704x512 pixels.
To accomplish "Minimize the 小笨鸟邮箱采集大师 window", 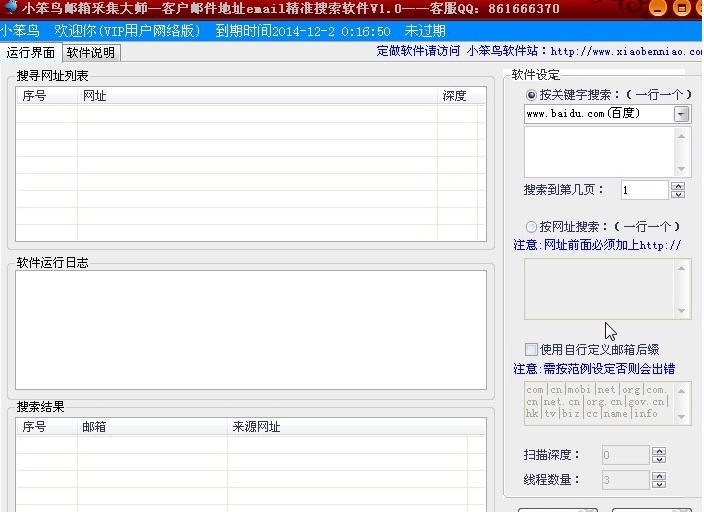I will (x=658, y=8).
